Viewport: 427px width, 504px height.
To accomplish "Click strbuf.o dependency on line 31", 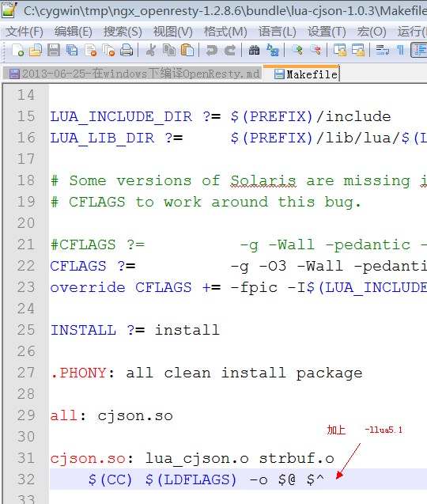I will tap(297, 458).
